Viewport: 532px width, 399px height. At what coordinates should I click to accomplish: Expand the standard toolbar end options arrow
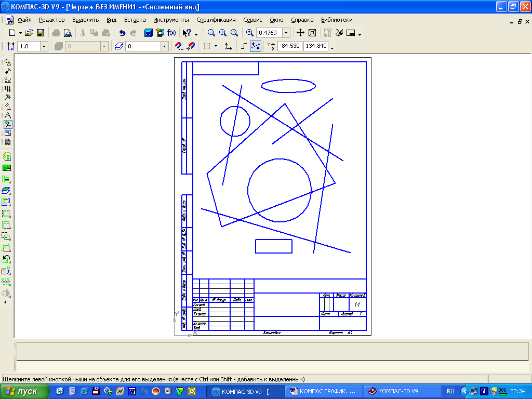click(360, 34)
